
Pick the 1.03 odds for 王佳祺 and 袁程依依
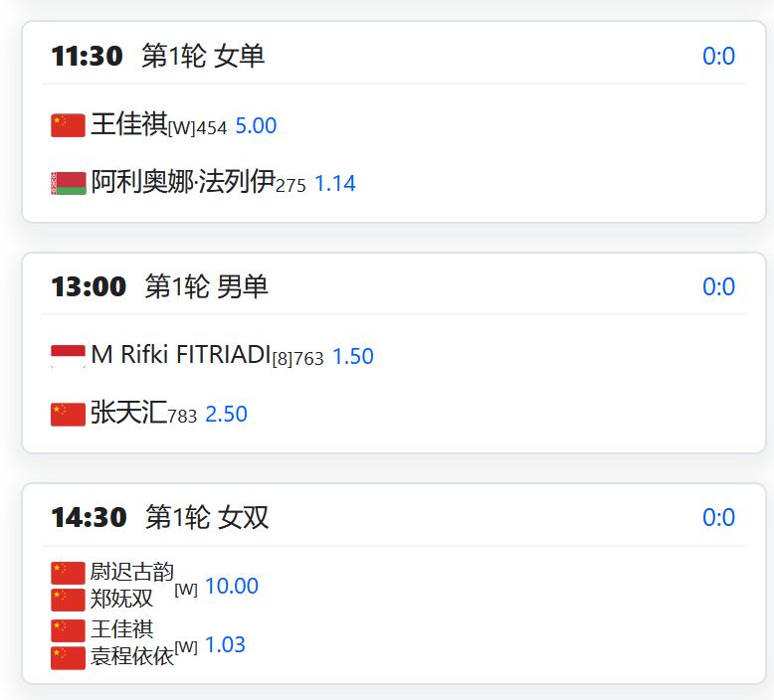coord(225,645)
